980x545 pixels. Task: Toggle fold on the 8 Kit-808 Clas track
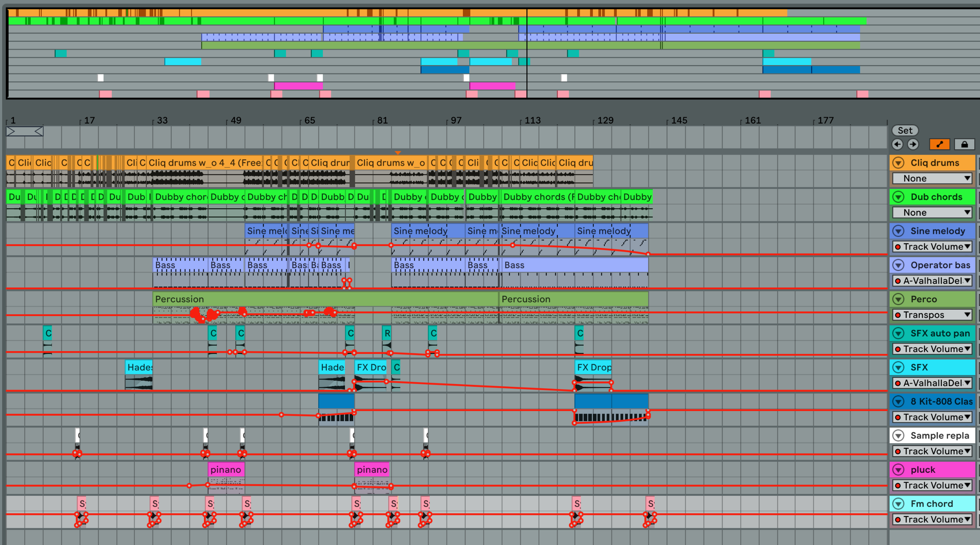coord(899,402)
